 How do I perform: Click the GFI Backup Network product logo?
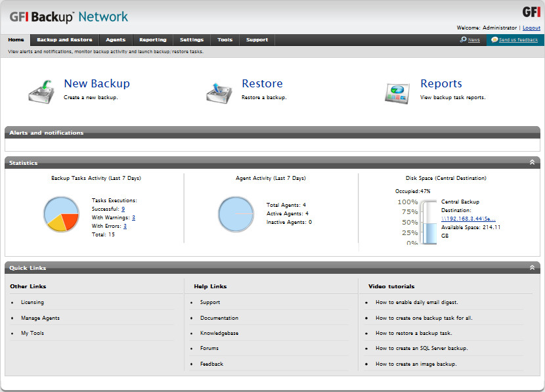[69, 16]
